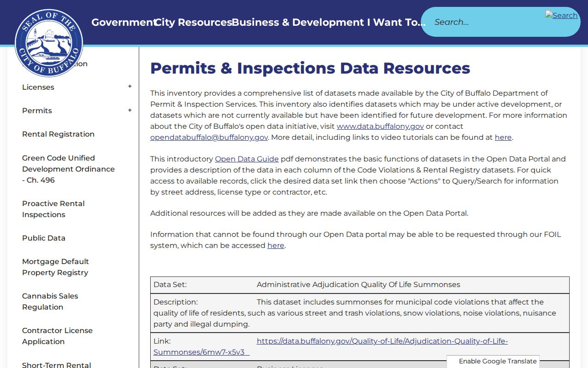The image size is (588, 368).
Task: Click Enable Google Translate button
Action: pyautogui.click(x=493, y=362)
